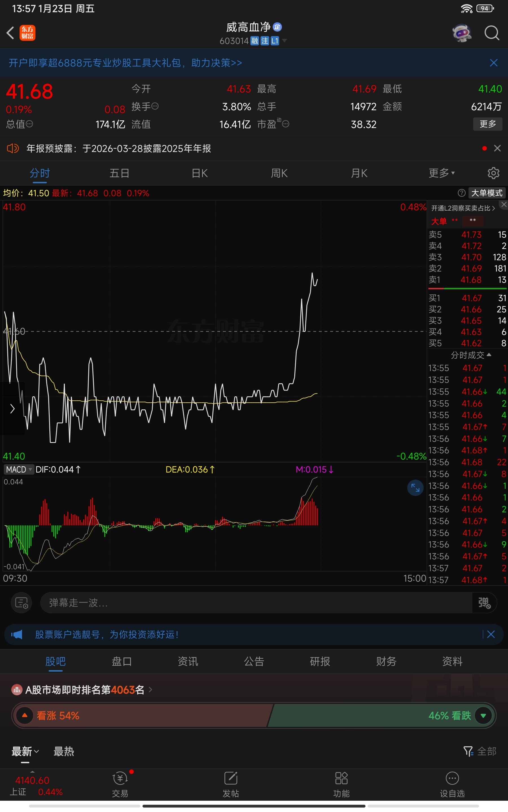508x812 pixels.
Task: Tap the 弹幕走一波 input field
Action: (x=256, y=603)
